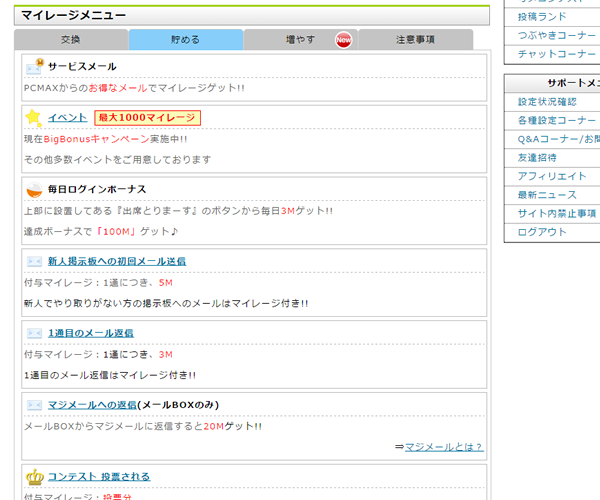Open 設定状況確認 in the support menu
Image resolution: width=600 pixels, height=500 pixels.
(547, 102)
